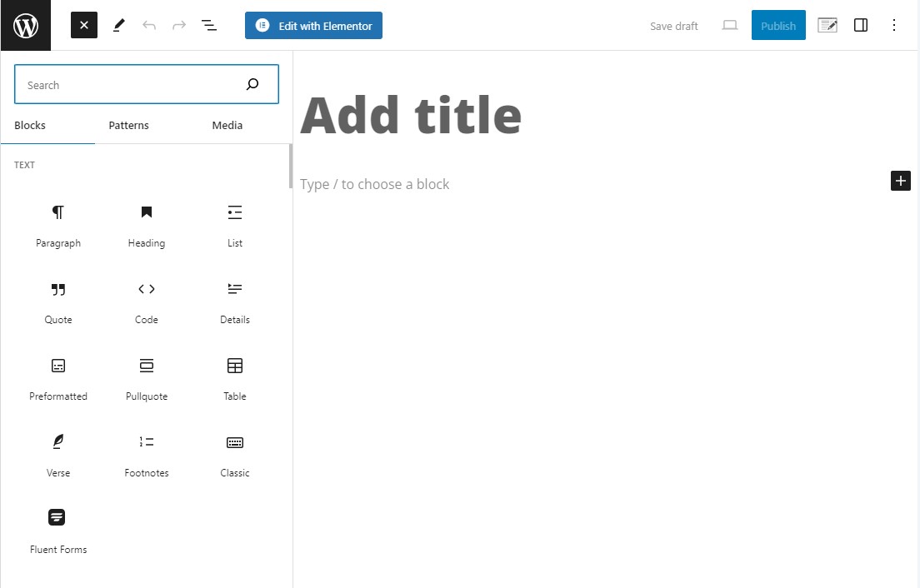Insert a Paragraph block
The image size is (920, 588).
(58, 227)
